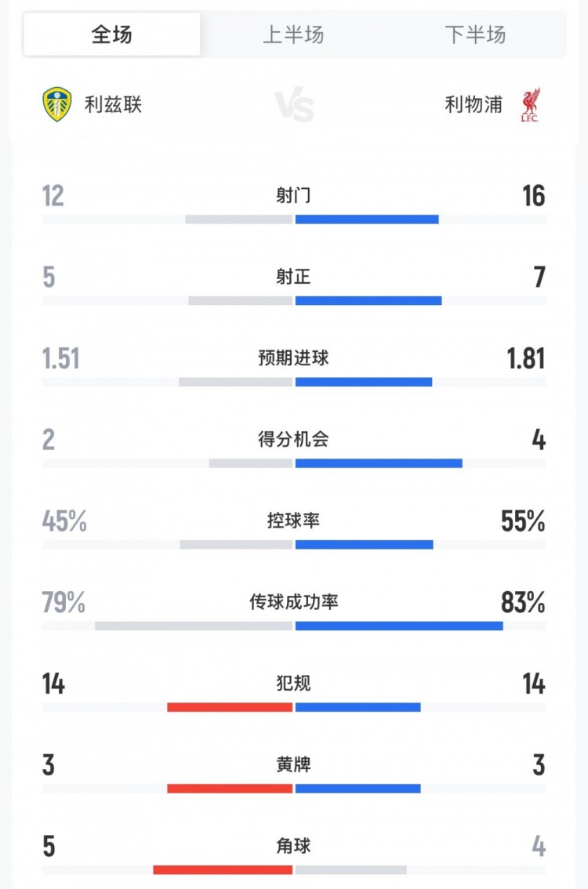This screenshot has height=889, width=588.
Task: Click the Liverpool LFC club crest
Action: pos(531,105)
